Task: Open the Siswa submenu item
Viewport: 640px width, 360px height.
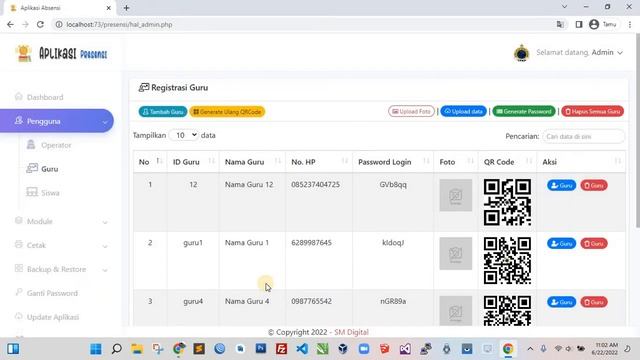Action: (x=43, y=192)
